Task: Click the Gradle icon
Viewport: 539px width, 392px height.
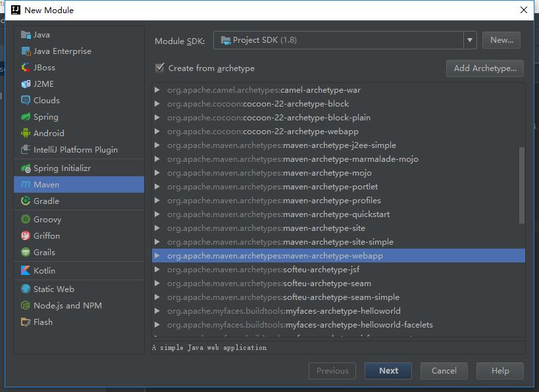Action: point(26,201)
